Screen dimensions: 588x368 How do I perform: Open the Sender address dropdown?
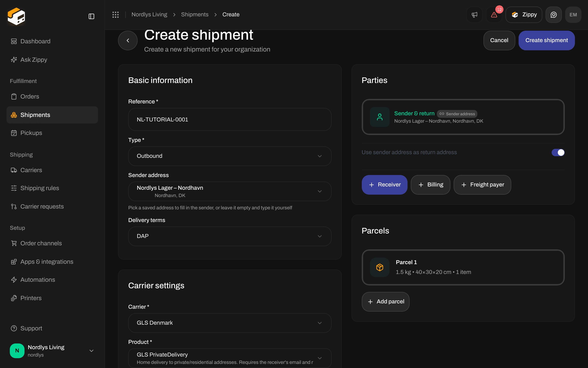tap(230, 191)
